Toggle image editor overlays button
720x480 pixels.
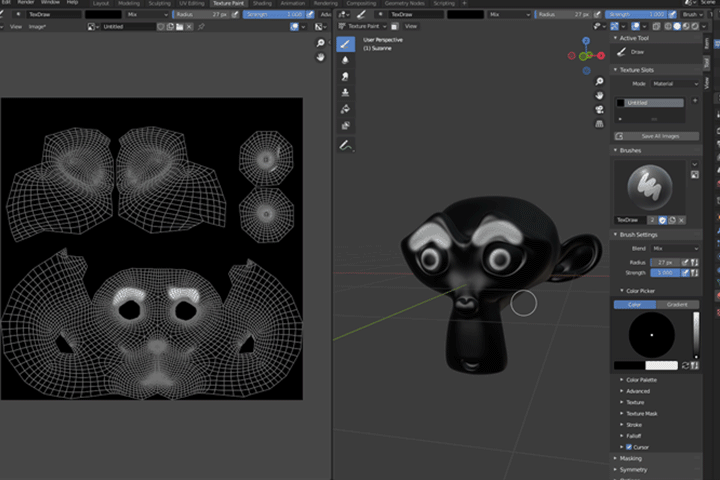(x=295, y=27)
